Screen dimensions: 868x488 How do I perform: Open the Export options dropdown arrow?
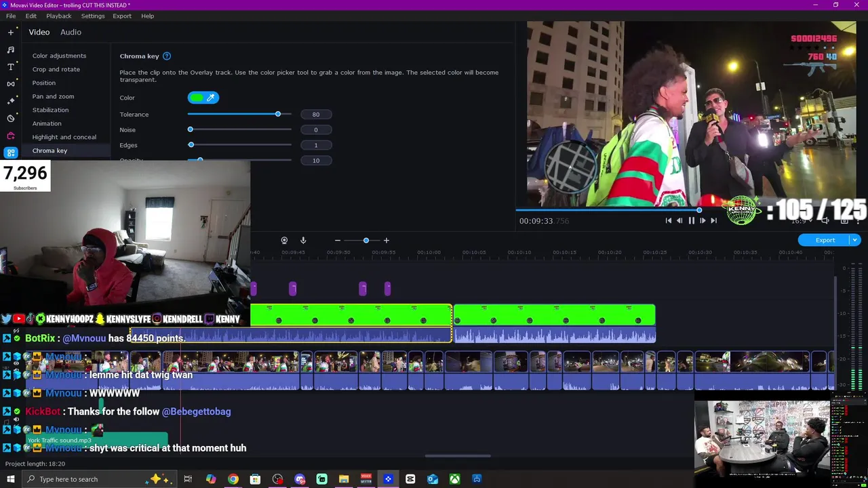click(x=855, y=240)
